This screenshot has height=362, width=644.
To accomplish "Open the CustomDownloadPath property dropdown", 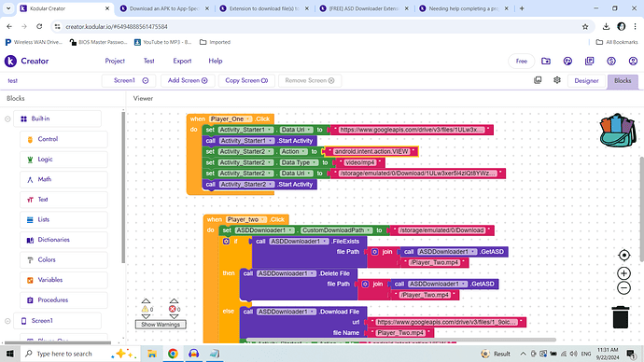I will [x=369, y=230].
